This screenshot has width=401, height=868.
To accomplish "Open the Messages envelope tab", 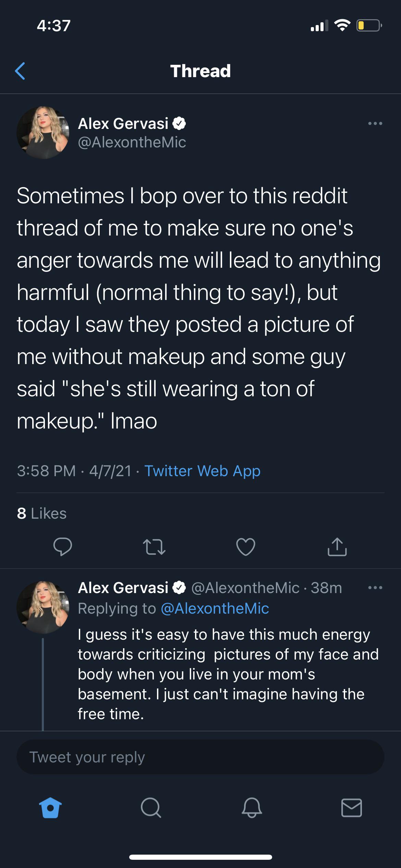I will tap(352, 808).
